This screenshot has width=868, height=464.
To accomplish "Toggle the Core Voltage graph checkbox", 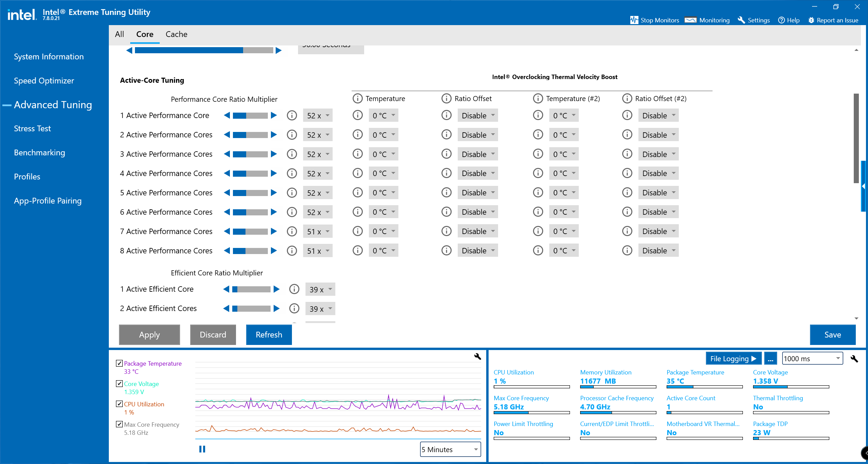I will pos(119,384).
